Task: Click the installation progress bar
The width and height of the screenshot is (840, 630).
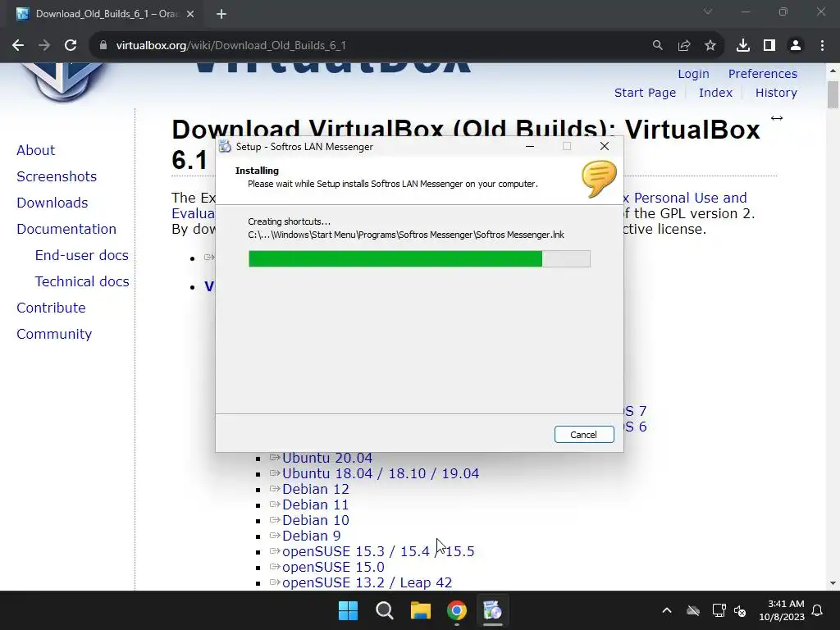Action: pos(419,258)
